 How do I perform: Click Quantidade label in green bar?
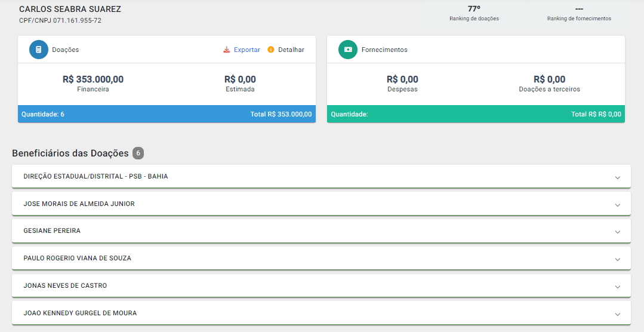pyautogui.click(x=350, y=114)
